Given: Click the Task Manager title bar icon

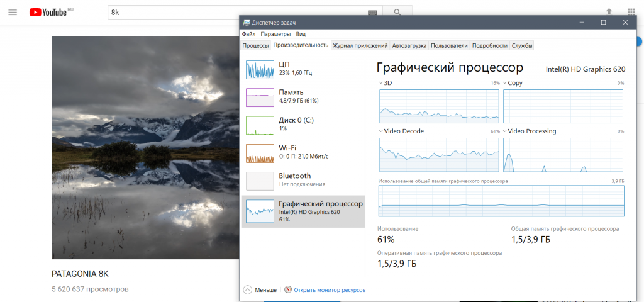Looking at the screenshot, I should (246, 23).
